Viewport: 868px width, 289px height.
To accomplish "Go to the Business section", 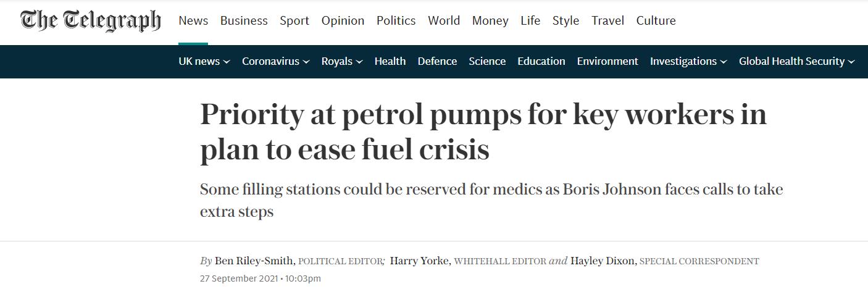I will pos(244,20).
